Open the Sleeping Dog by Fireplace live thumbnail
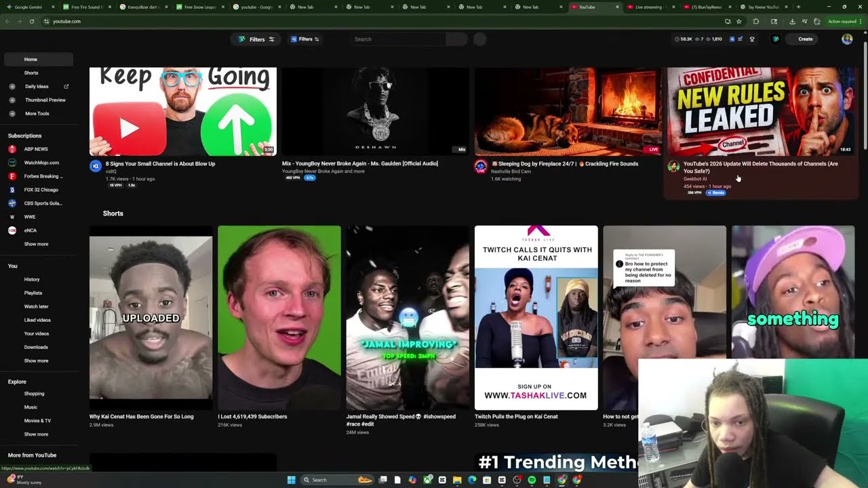868x488 pixels. tap(568, 112)
